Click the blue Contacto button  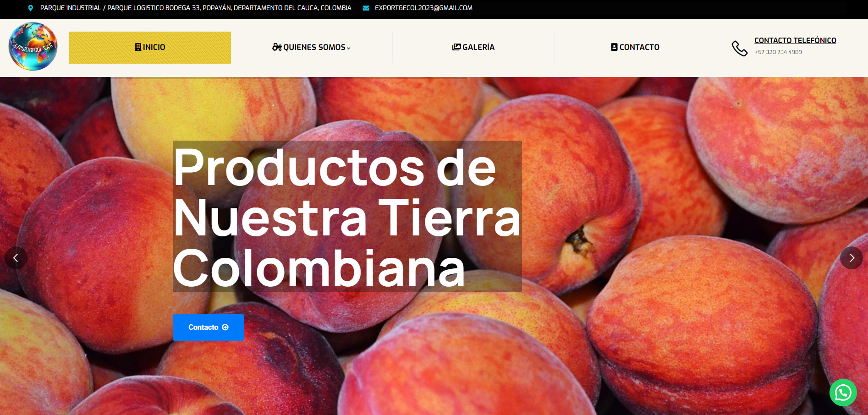209,327
